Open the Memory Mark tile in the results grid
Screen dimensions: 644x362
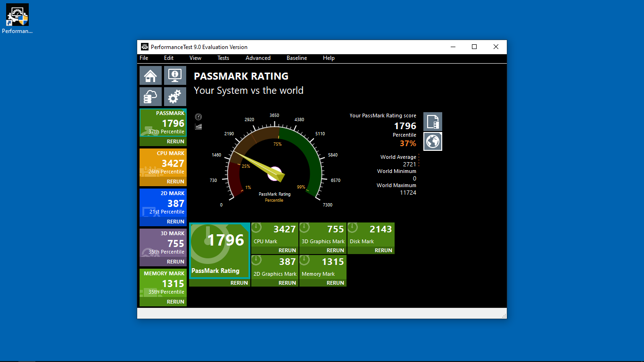[323, 267]
